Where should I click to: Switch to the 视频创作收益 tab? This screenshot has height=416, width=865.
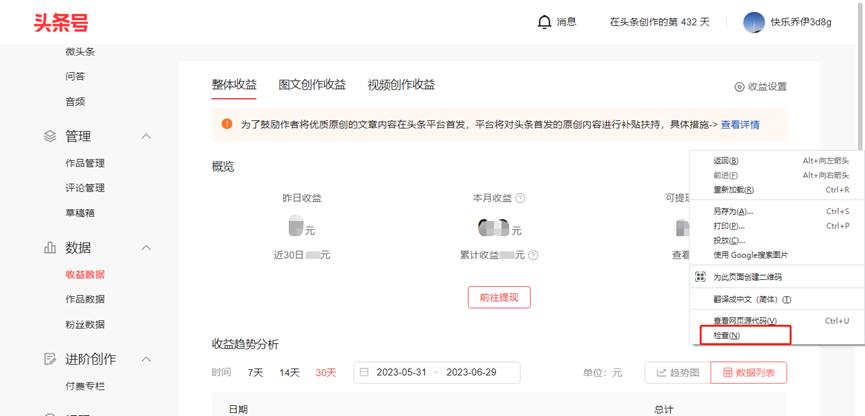pyautogui.click(x=402, y=85)
